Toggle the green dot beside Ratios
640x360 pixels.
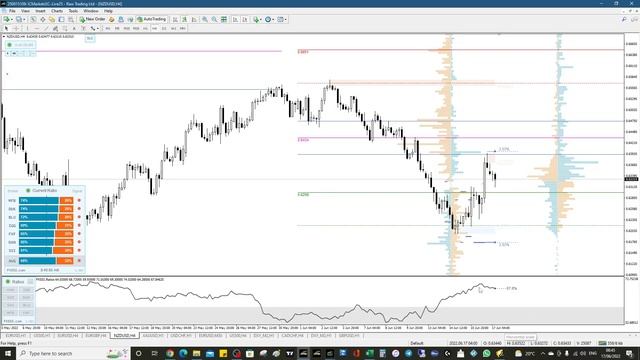point(8,282)
